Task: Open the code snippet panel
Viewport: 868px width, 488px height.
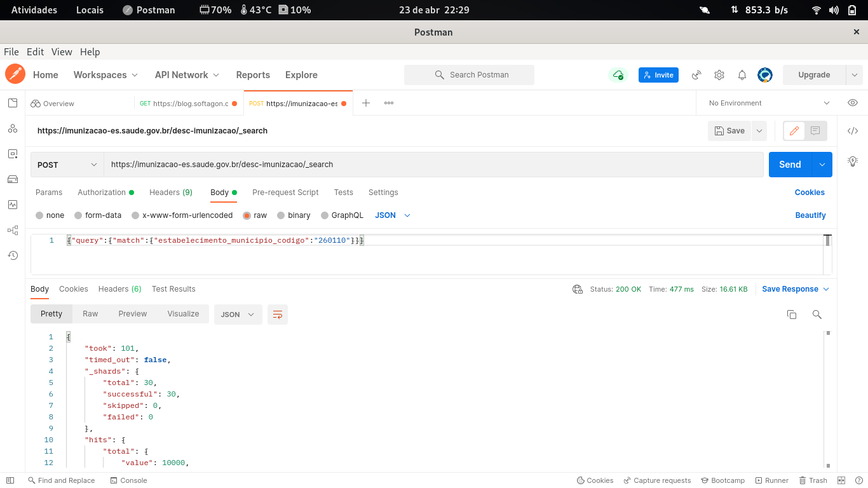Action: (x=853, y=130)
